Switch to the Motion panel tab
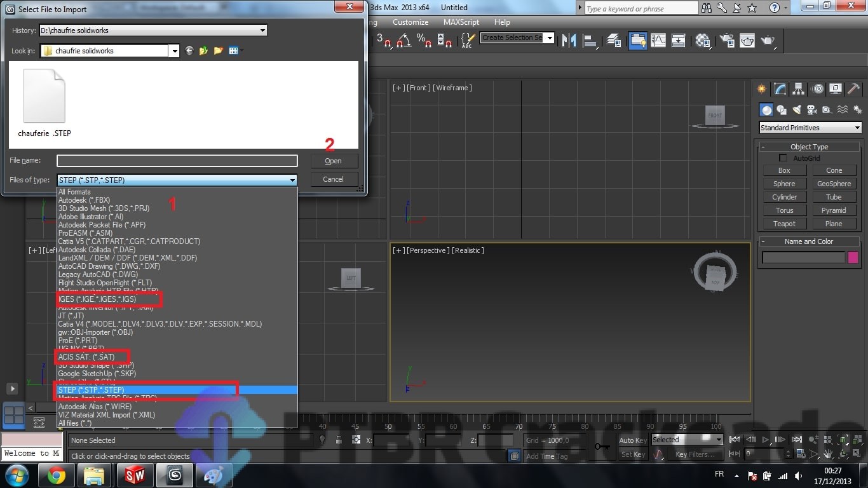Image resolution: width=868 pixels, height=488 pixels. 818,89
